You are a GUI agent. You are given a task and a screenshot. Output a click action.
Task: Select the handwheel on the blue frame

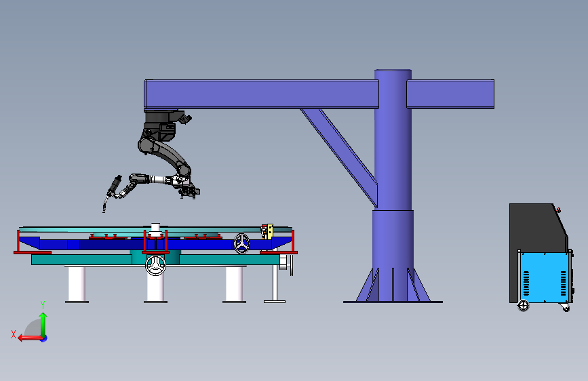tap(242, 243)
